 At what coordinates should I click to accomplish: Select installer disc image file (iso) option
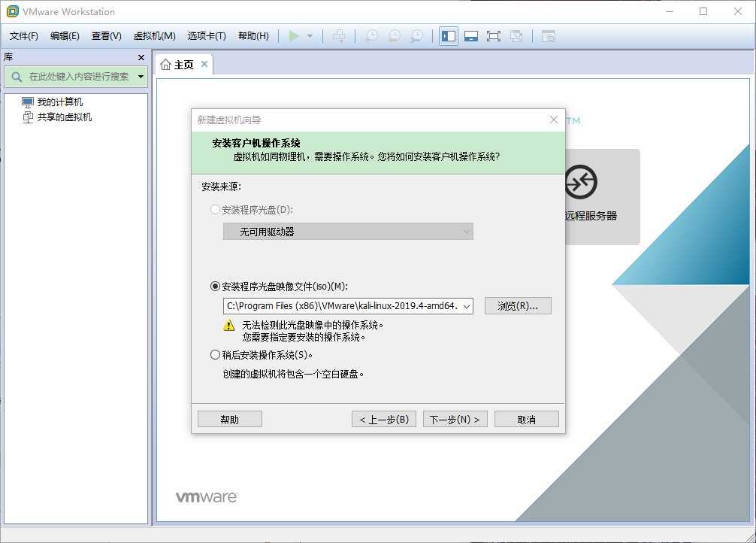tap(215, 287)
